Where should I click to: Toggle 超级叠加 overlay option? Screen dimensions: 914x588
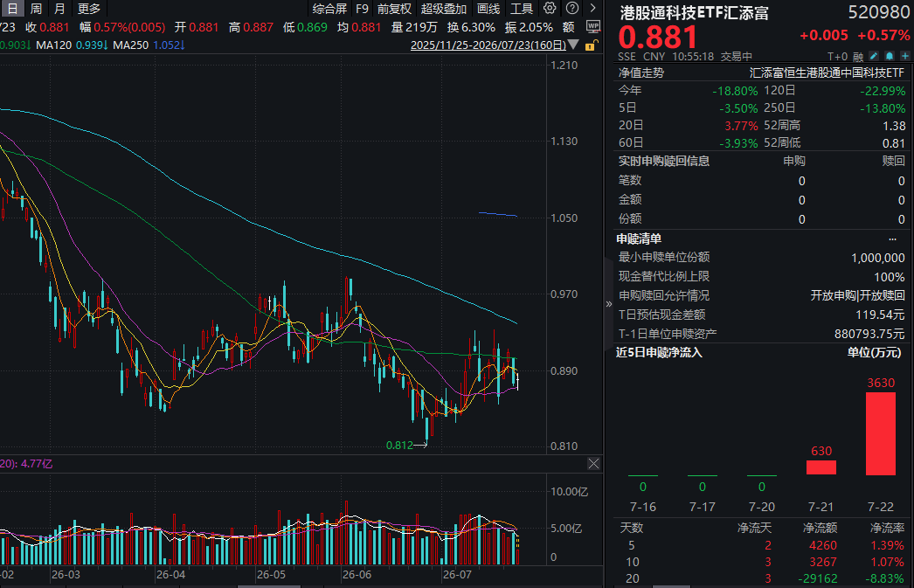[x=444, y=9]
